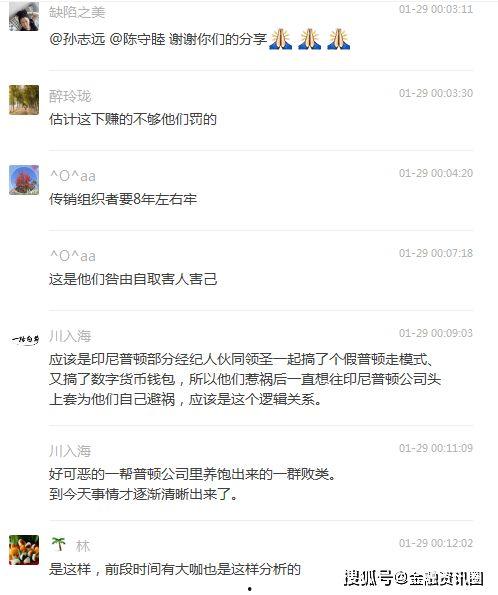Click username 川入海 above long message

pos(70,336)
